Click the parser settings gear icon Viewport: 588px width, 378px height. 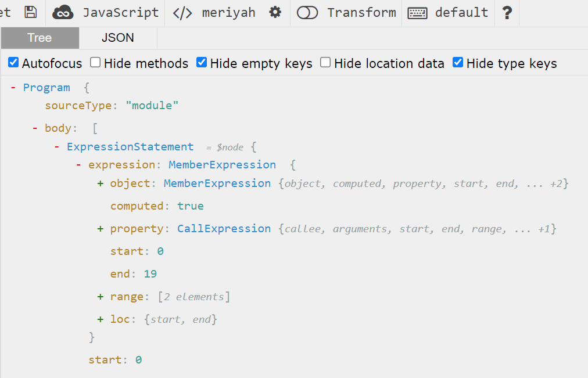pos(274,12)
